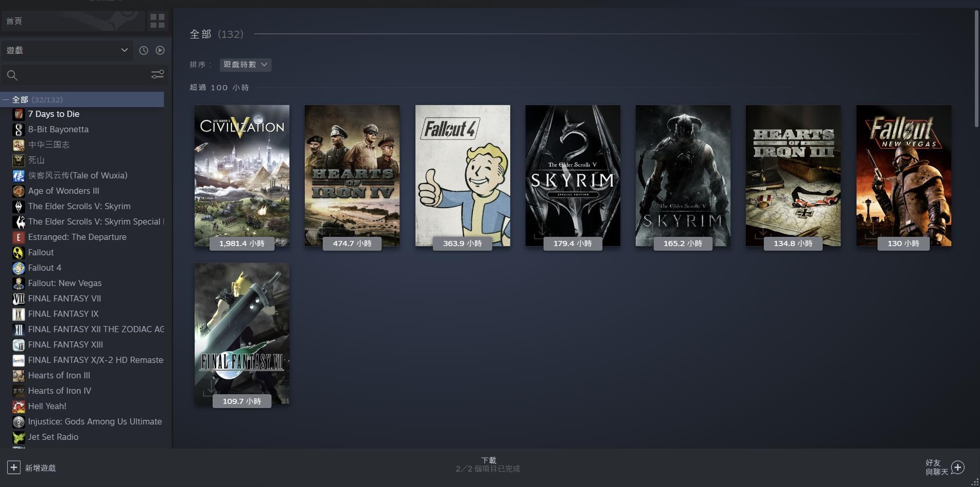Select Jet Set Radio in game list
Image resolution: width=980 pixels, height=487 pixels.
[53, 437]
